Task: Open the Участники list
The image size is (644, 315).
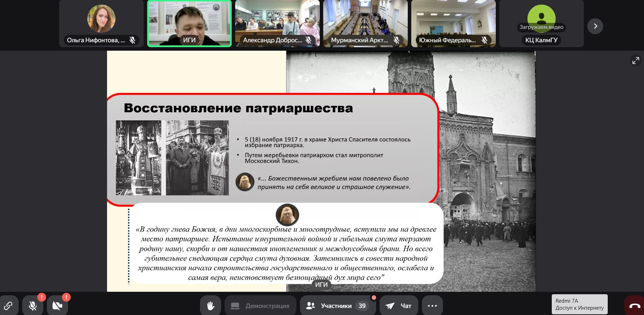Action: pos(336,305)
